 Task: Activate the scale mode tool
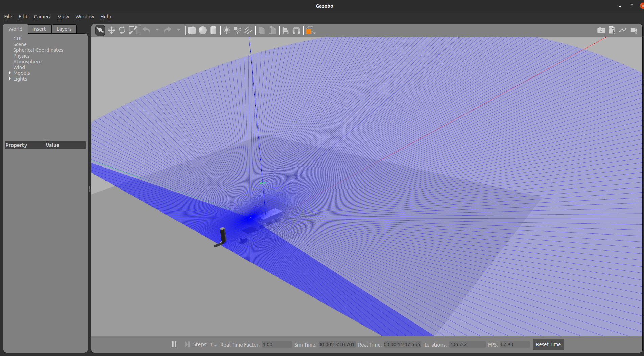[x=133, y=30]
